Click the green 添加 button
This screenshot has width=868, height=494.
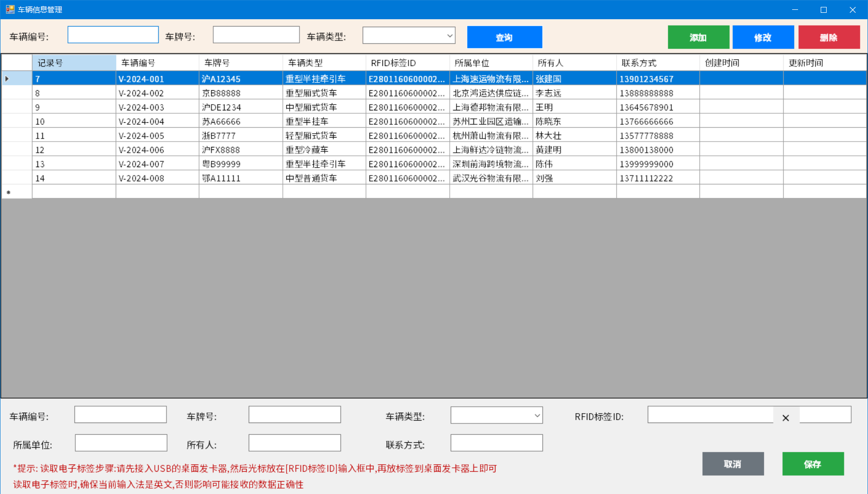click(x=699, y=37)
